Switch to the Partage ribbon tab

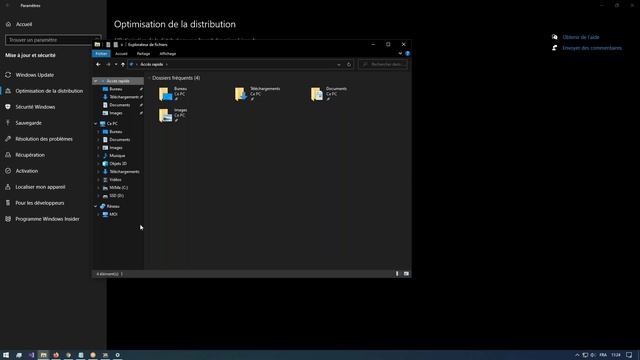point(143,53)
